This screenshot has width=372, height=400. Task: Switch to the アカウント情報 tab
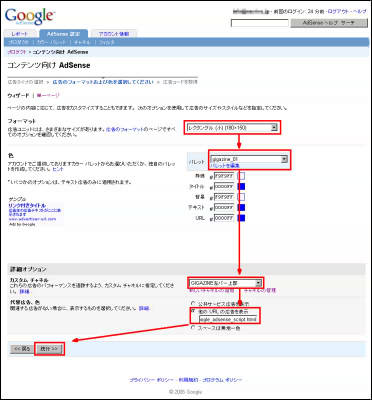point(113,34)
